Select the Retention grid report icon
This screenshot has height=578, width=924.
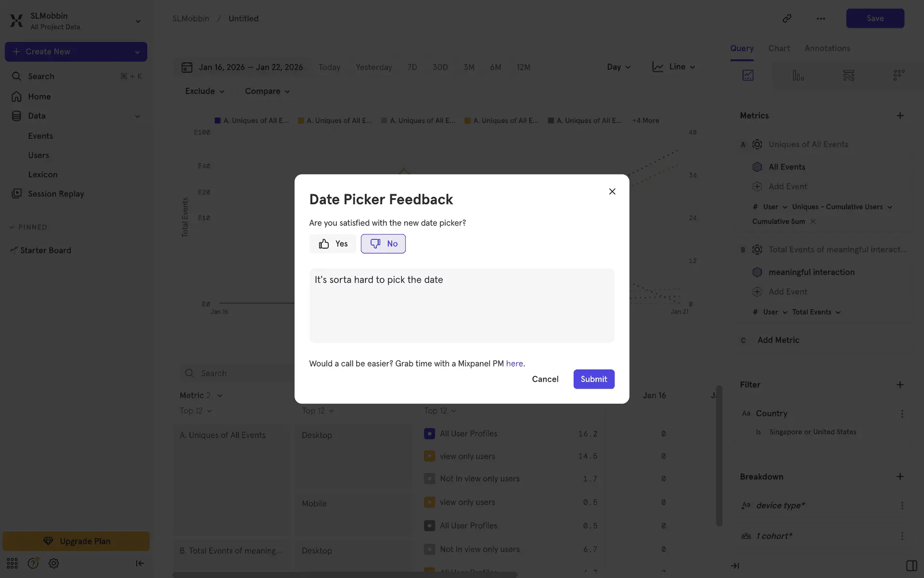coord(898,75)
